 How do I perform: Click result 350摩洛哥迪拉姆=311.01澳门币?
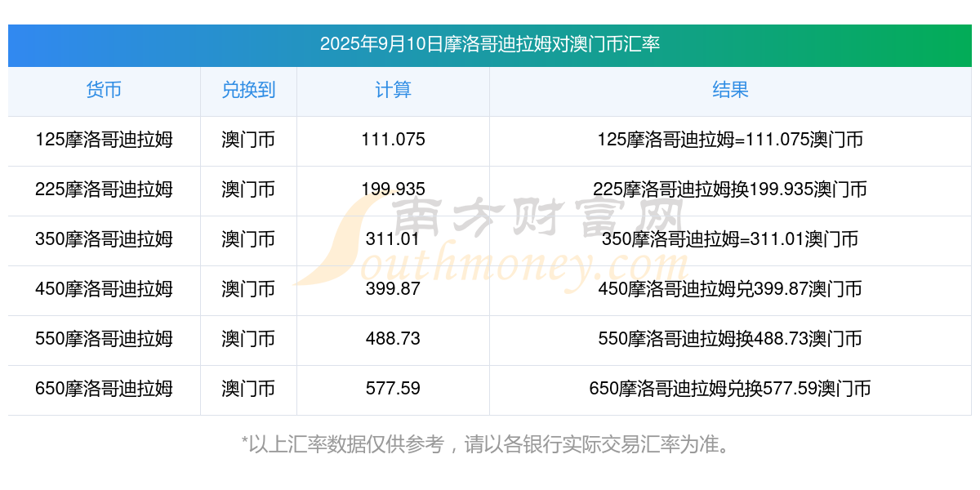(x=730, y=239)
